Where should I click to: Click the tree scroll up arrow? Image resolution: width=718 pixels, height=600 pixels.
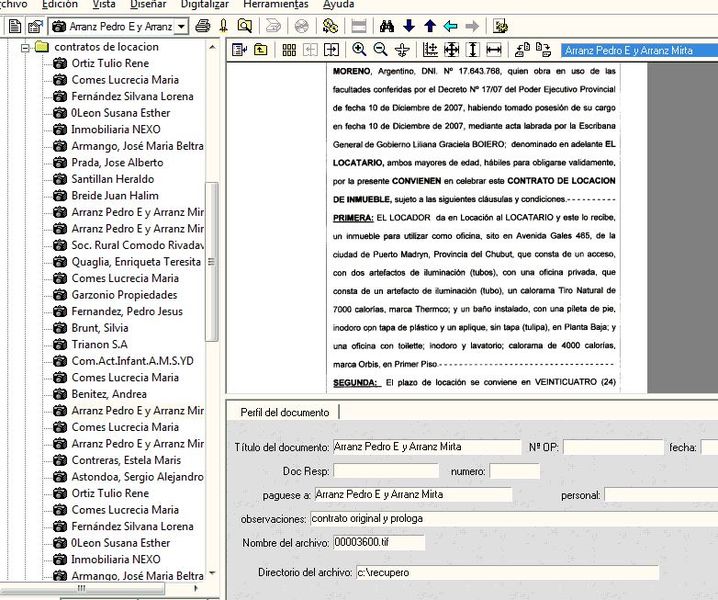pyautogui.click(x=212, y=47)
